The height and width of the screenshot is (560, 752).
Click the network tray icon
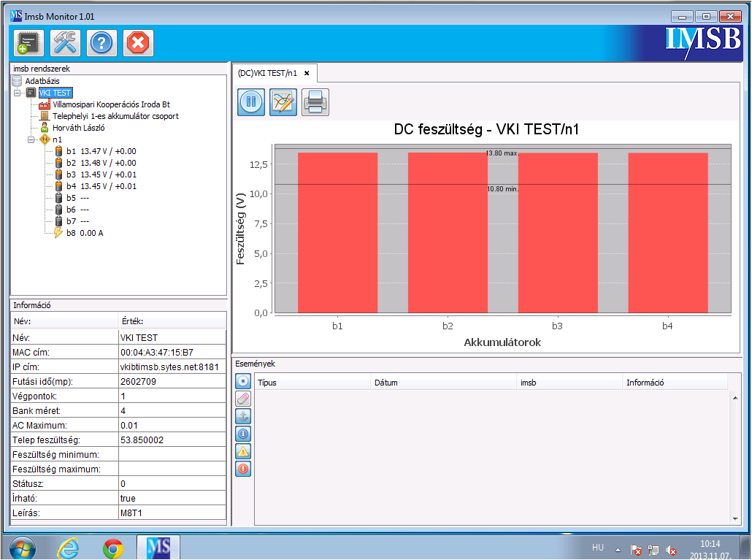[x=653, y=550]
